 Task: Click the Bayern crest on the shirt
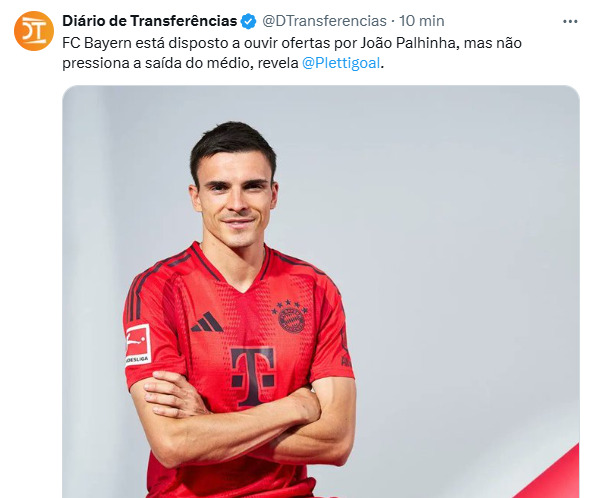point(290,316)
